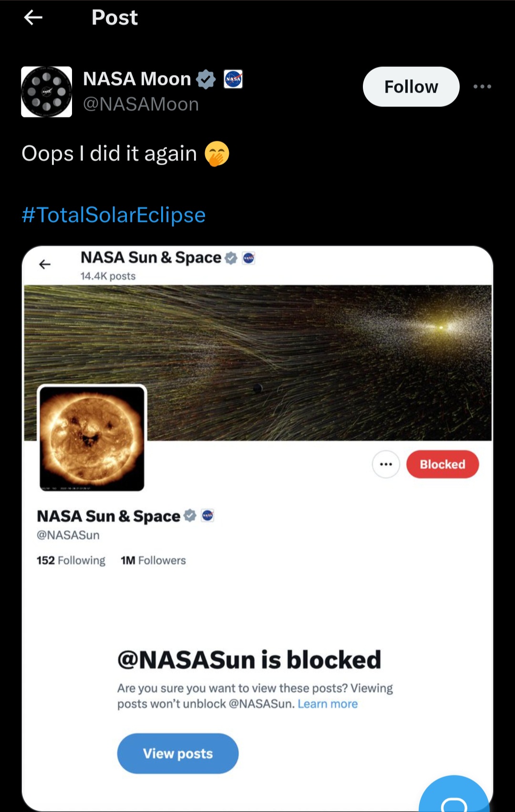Open the #TotalSolarEclipse hashtag
The height and width of the screenshot is (812, 515).
114,215
